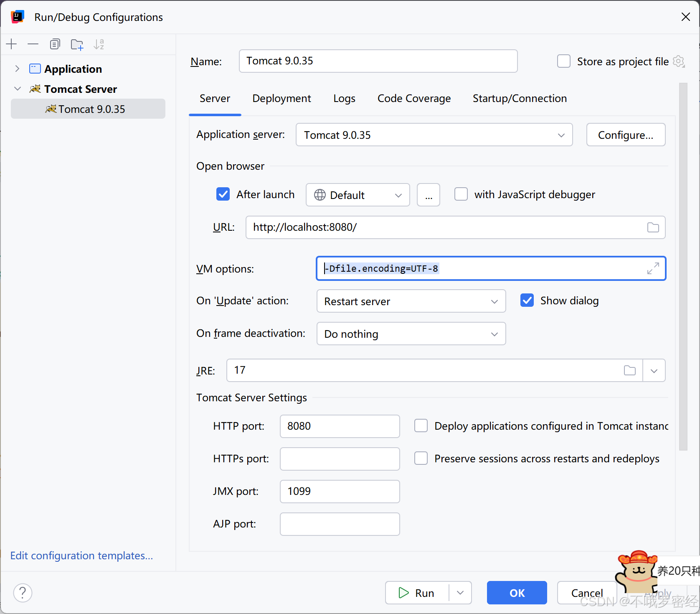Remove the selected configuration

(33, 44)
